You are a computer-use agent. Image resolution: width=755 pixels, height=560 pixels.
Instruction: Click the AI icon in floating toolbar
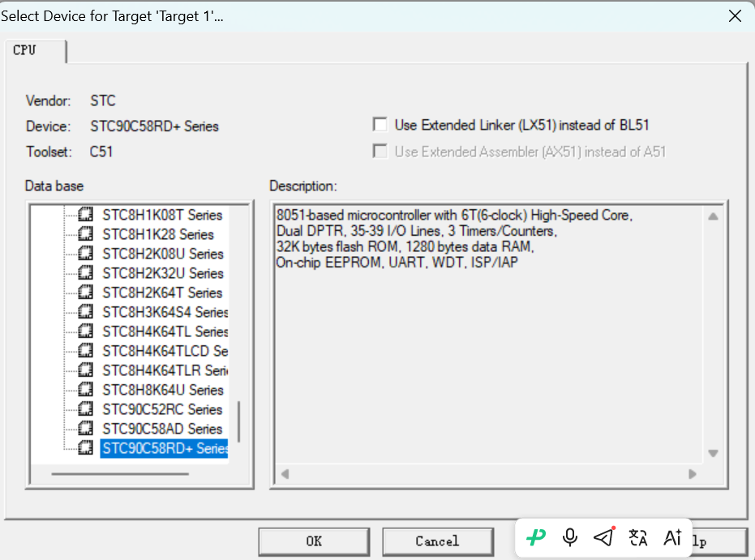(x=672, y=537)
